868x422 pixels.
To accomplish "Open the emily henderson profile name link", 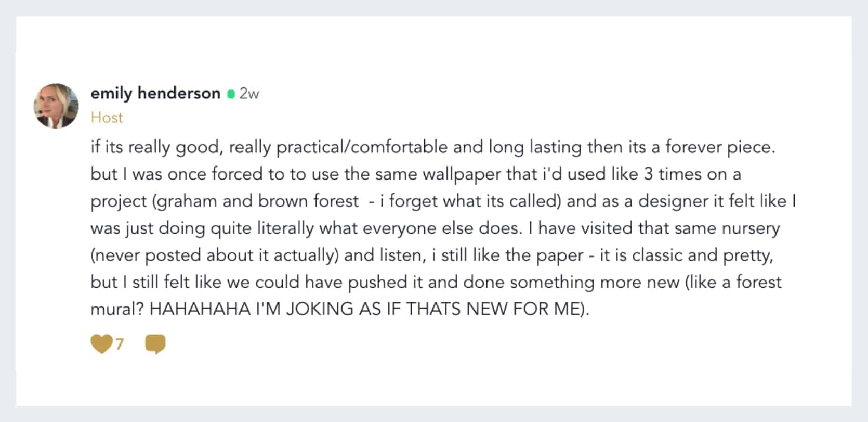I will point(155,93).
